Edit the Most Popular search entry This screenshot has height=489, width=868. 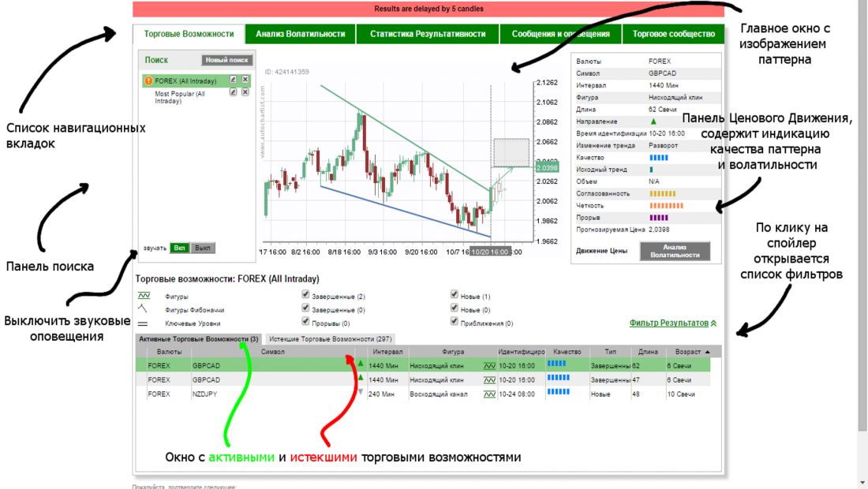coord(234,92)
